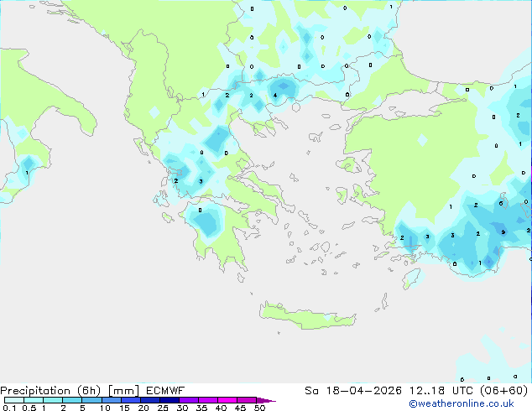Click the 35–40 mm legend color swatch
The image size is (532, 411).
[208, 400]
